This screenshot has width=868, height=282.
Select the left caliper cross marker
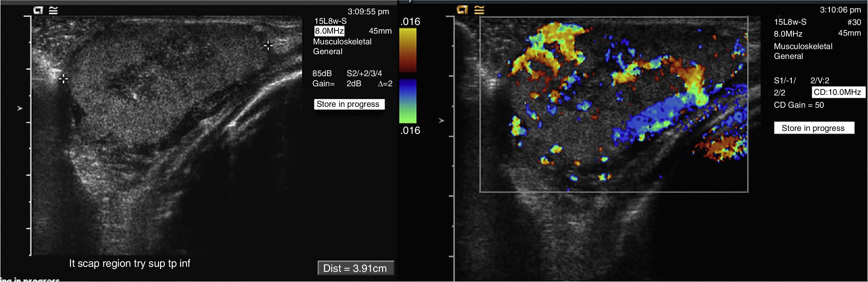[x=63, y=79]
